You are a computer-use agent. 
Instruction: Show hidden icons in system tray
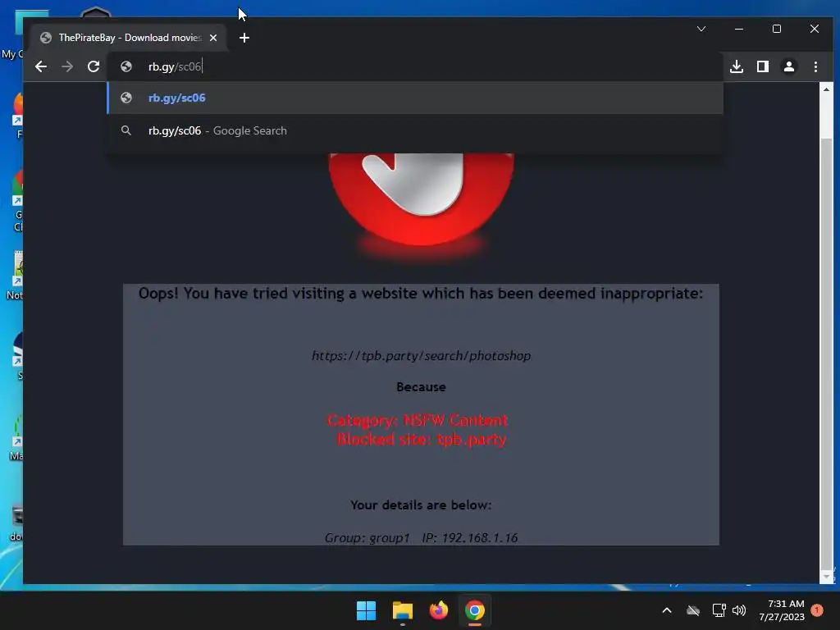(x=667, y=610)
